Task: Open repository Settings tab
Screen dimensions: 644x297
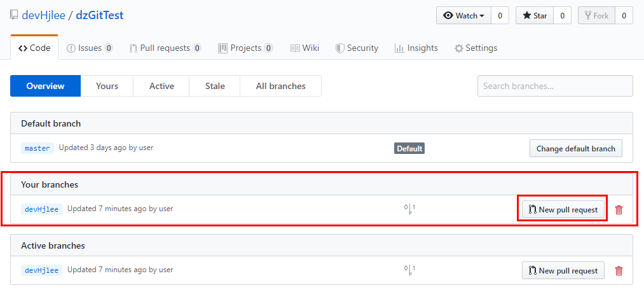Action: tap(476, 48)
